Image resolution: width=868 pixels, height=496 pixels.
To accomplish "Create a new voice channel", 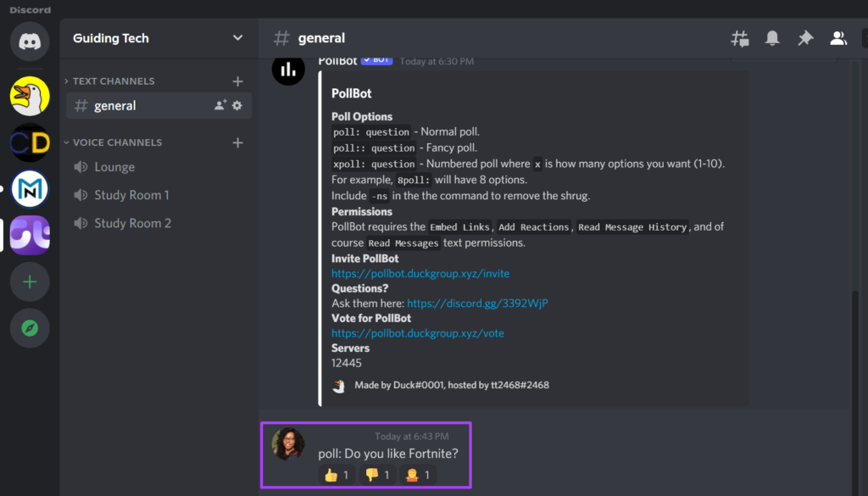I will 237,142.
